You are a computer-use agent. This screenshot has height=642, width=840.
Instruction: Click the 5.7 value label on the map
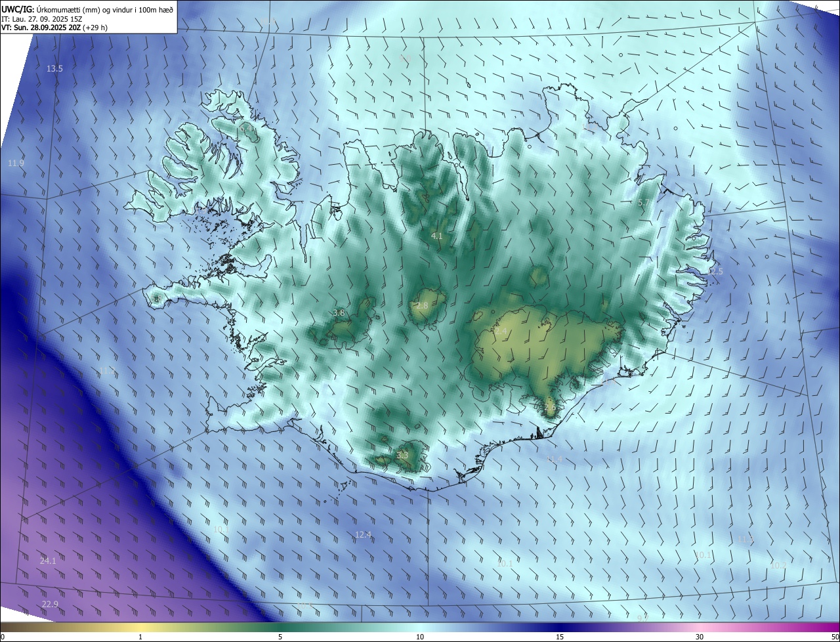[x=644, y=203]
